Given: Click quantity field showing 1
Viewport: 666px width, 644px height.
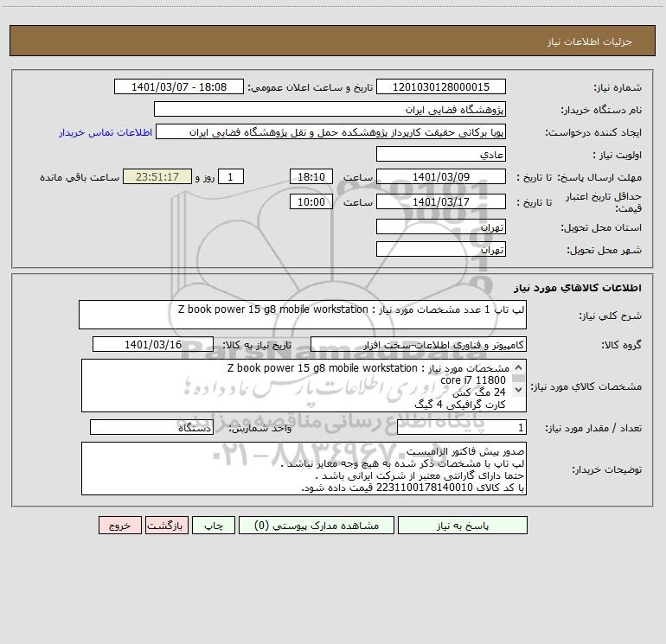Looking at the screenshot, I should click(462, 428).
